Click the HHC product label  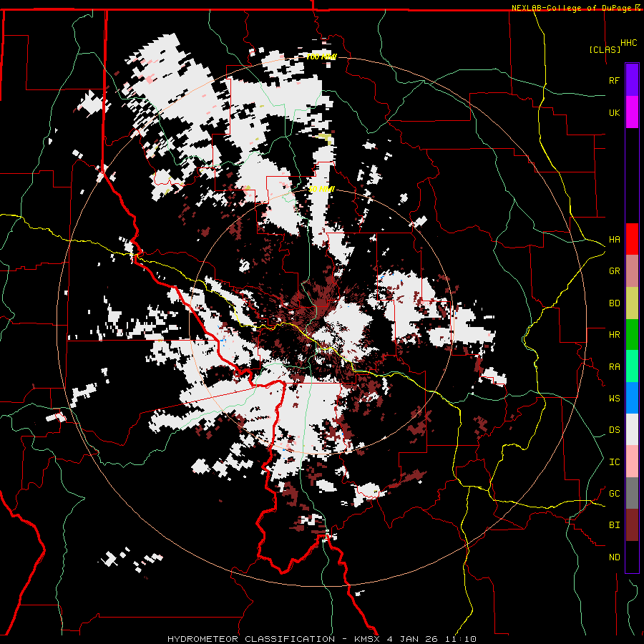(x=628, y=42)
